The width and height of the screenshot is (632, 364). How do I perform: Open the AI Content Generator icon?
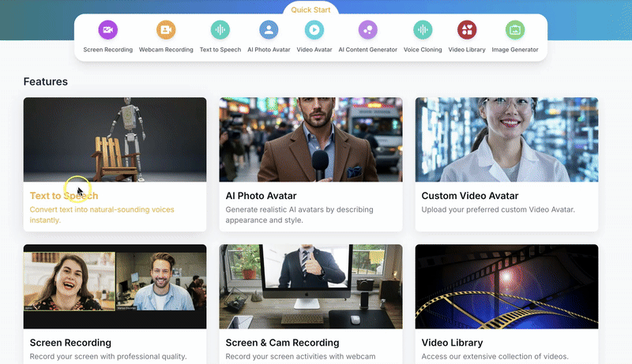[x=367, y=30]
